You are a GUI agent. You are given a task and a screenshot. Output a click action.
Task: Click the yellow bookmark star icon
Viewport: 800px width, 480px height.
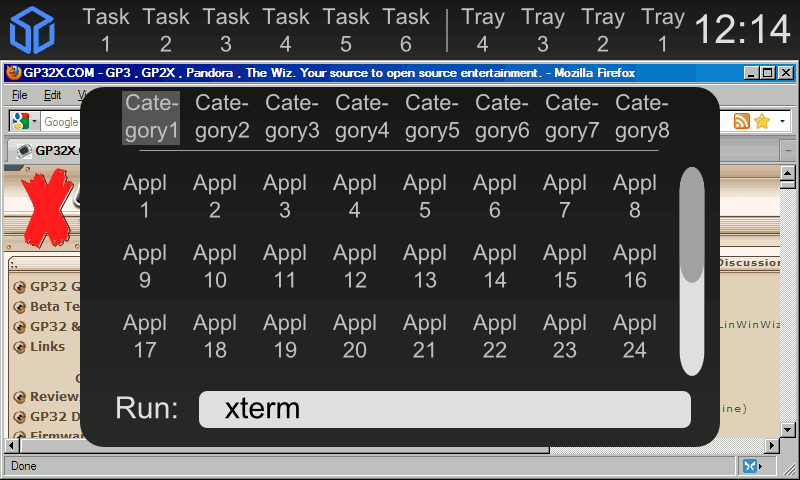click(762, 121)
